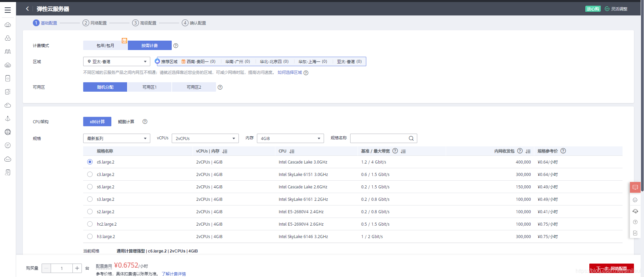Screen dimensions: 644x277
Task: Choose 按需计费 billing mode
Action: tap(150, 45)
